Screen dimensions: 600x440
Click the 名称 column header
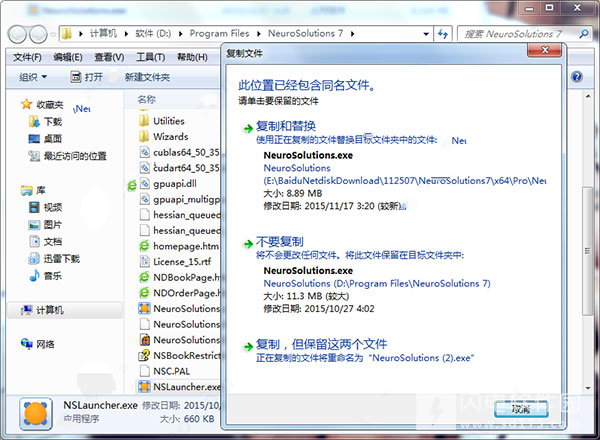point(147,99)
